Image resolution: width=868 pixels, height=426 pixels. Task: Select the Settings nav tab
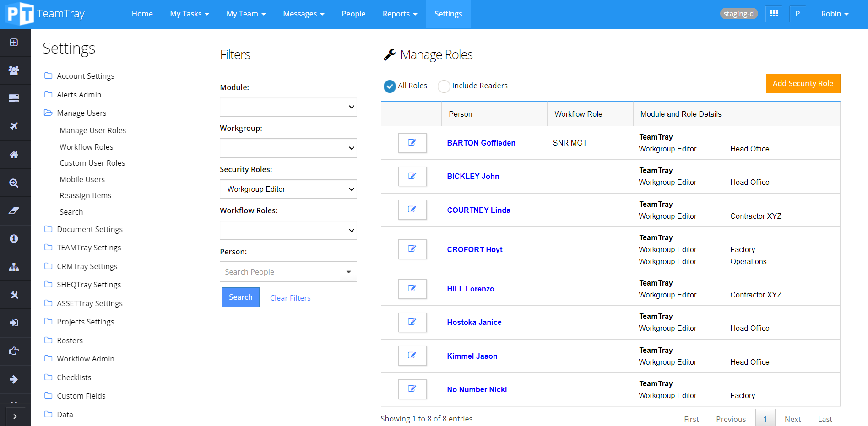tap(448, 14)
